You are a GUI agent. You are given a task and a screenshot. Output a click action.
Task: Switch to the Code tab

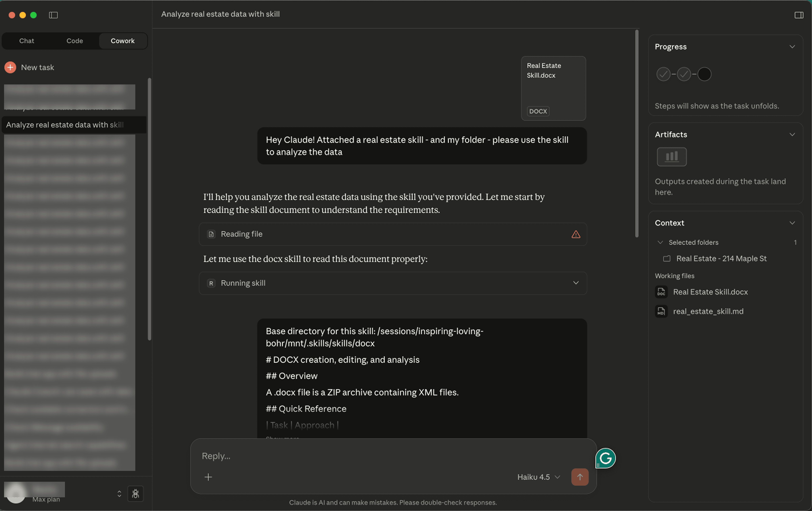(x=75, y=41)
